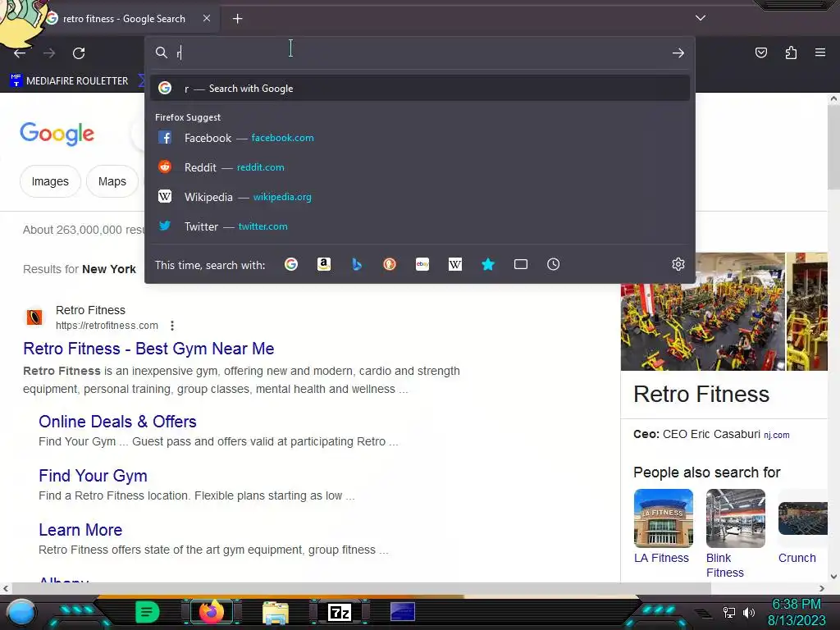Search this time with Bing icon
The height and width of the screenshot is (630, 840).
point(357,264)
